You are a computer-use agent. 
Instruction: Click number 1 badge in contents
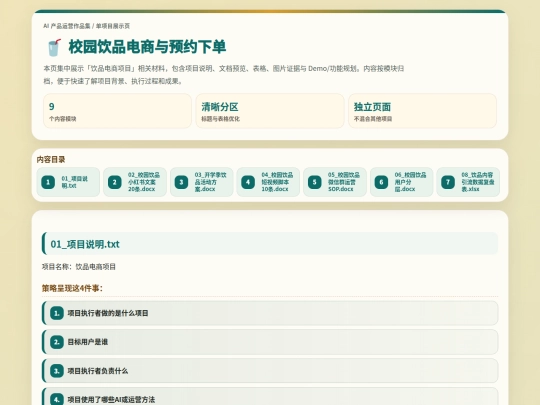[48, 182]
